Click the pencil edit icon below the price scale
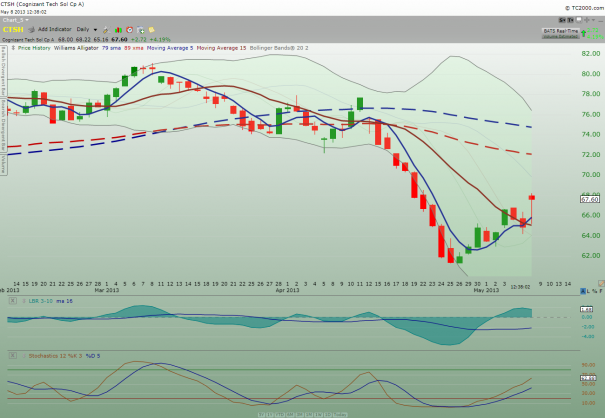The width and height of the screenshot is (605, 418). pos(601,283)
